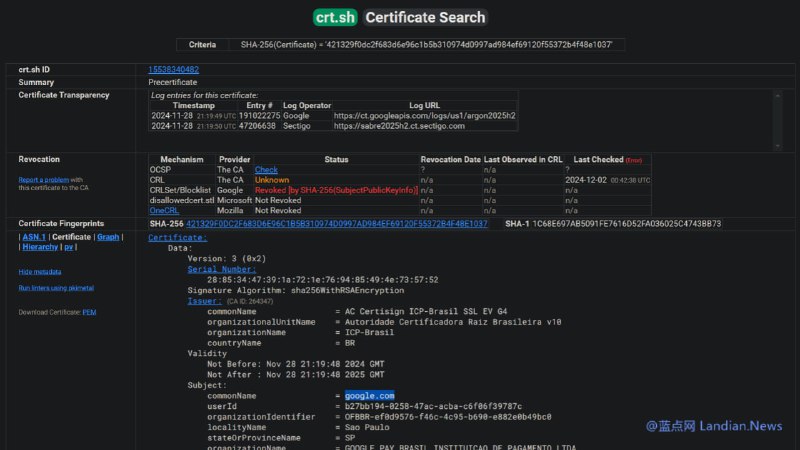The image size is (800, 450).
Task: Switch to the ASN.1 view
Action: [x=34, y=237]
